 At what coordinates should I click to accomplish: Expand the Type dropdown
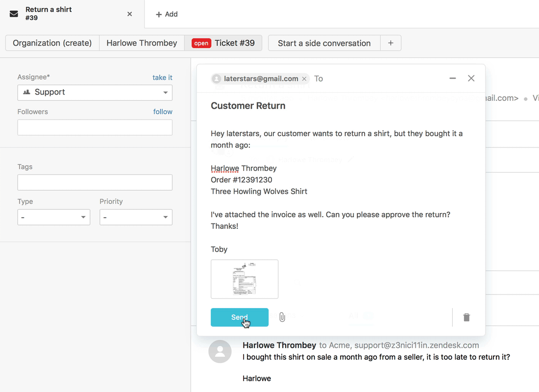pos(53,218)
